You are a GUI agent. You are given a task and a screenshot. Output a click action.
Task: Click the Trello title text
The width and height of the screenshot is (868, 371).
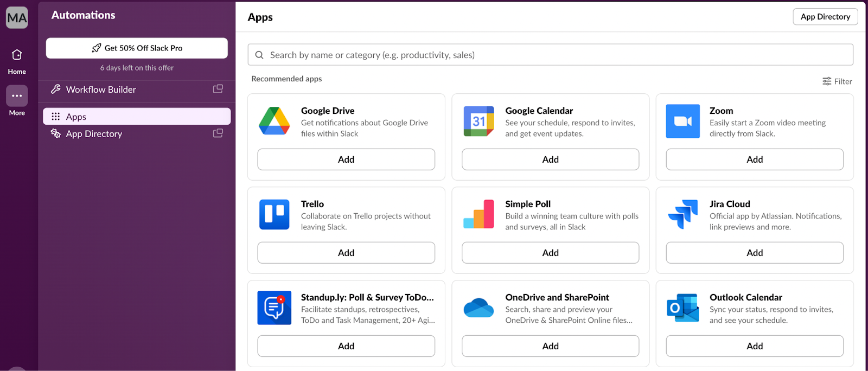[x=312, y=204]
